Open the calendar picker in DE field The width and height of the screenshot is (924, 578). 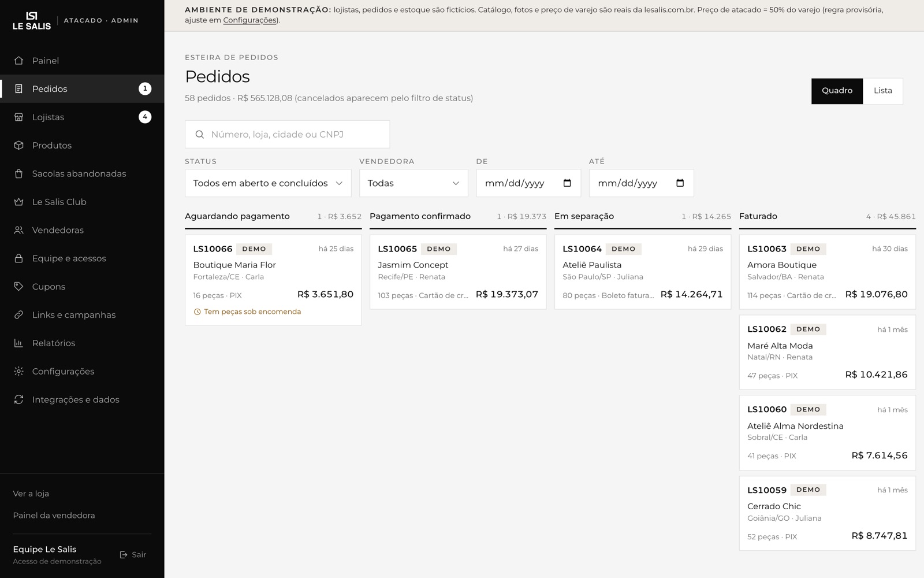pyautogui.click(x=567, y=183)
